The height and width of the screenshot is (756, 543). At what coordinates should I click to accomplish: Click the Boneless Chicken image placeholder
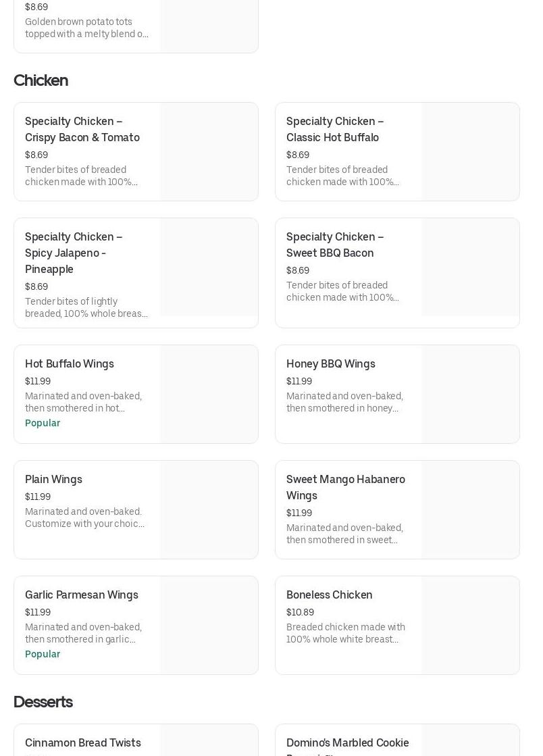tap(470, 626)
